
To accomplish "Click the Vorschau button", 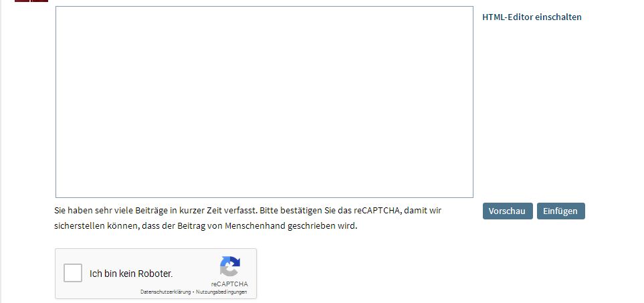I will coord(507,211).
